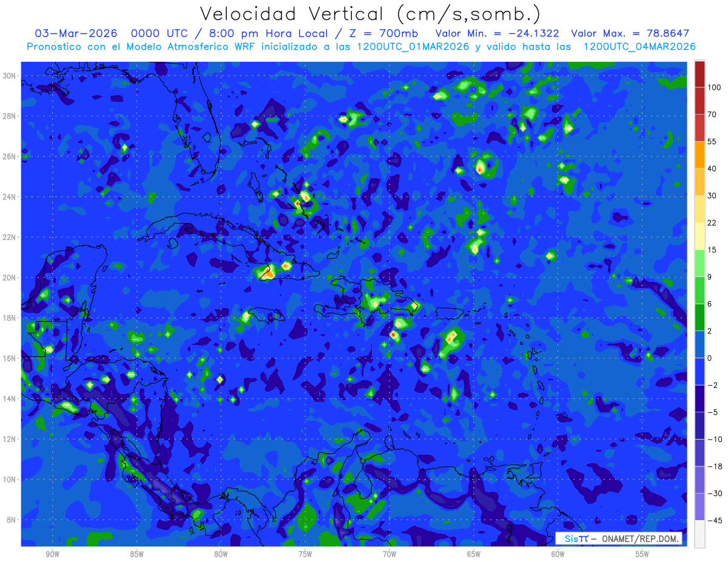Click the "65W" longitude label

click(x=474, y=555)
